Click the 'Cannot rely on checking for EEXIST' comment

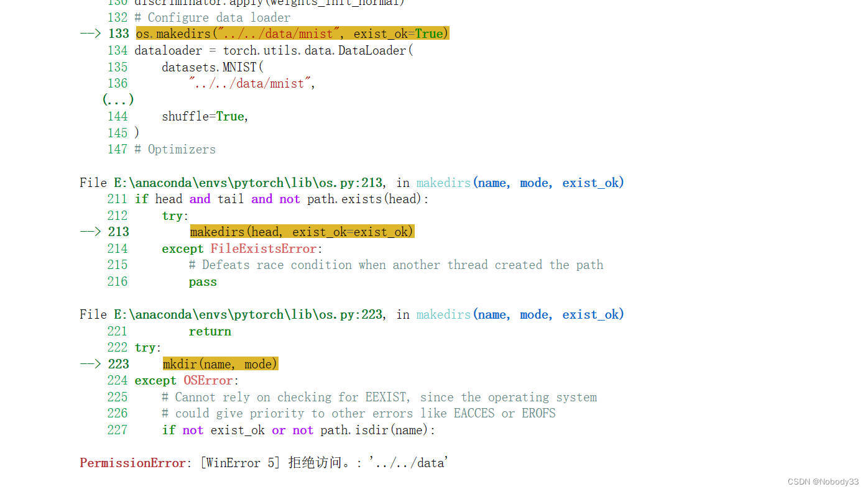(x=379, y=397)
